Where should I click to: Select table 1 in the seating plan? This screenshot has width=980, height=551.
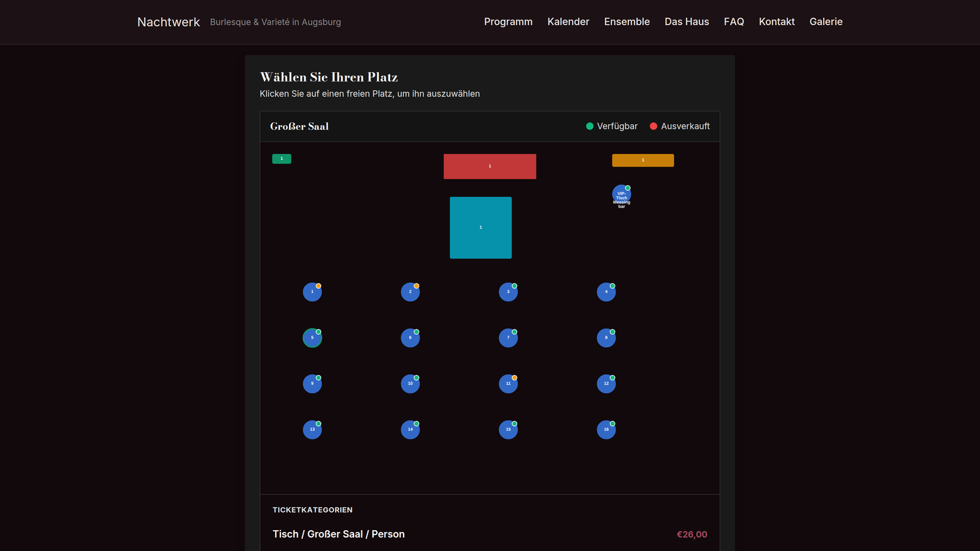312,292
